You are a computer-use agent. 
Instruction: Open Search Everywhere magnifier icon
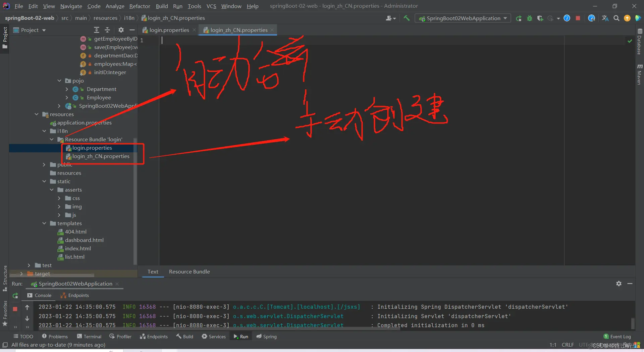tap(616, 18)
